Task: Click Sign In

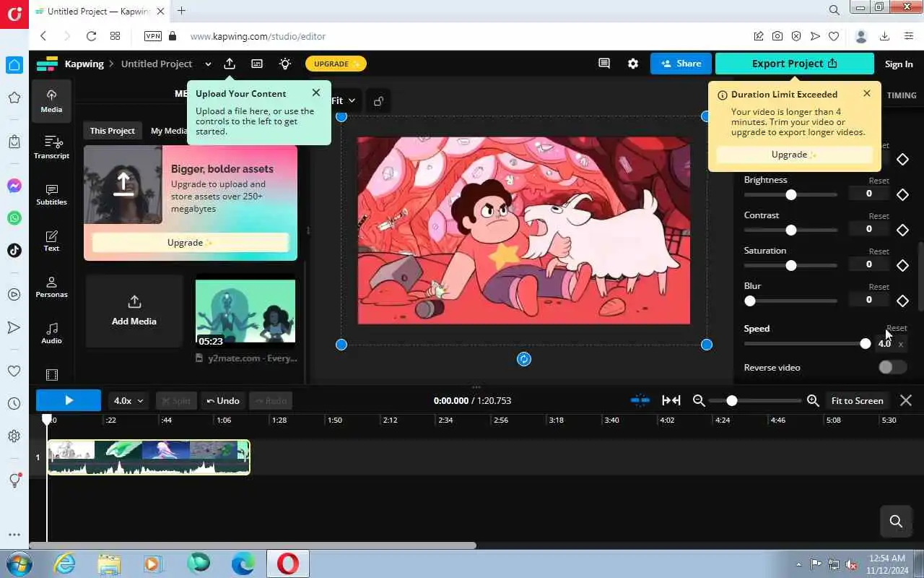Action: pyautogui.click(x=899, y=64)
